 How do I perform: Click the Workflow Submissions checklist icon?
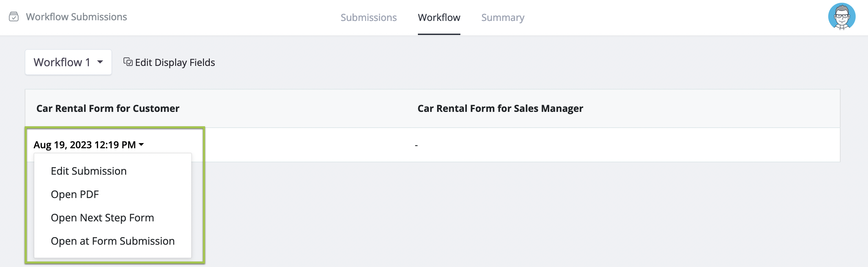[x=14, y=16]
